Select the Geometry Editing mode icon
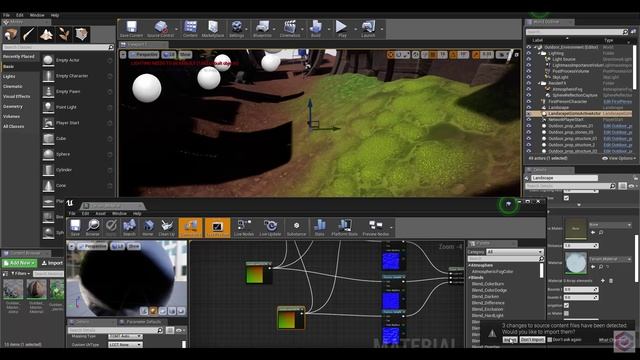The image size is (640, 360). (81, 34)
